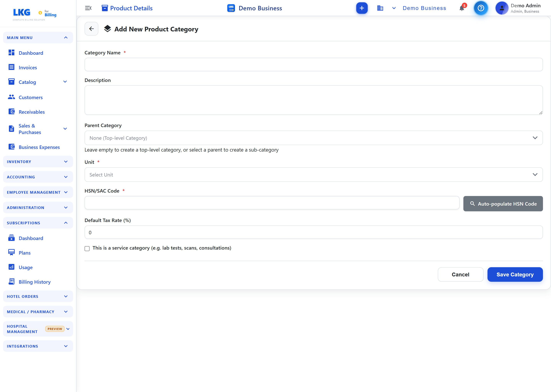Click the Cancel button
The image size is (551, 392).
(460, 274)
